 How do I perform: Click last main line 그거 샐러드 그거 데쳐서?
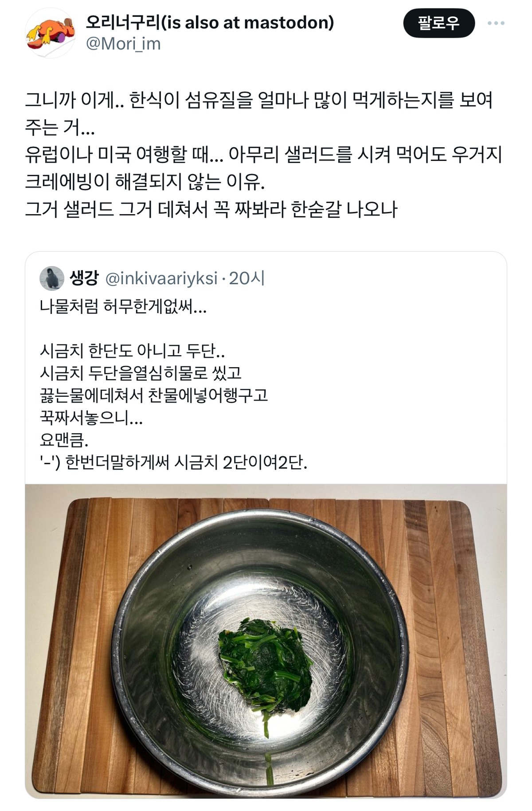tap(211, 209)
